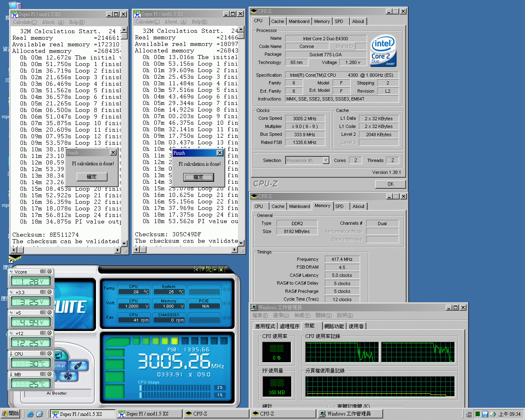
Task: Open the Calculate menu in left Super PI window
Action: (x=25, y=22)
